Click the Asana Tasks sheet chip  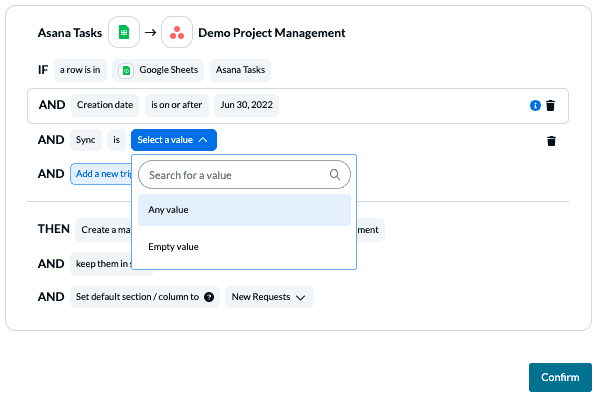click(240, 70)
